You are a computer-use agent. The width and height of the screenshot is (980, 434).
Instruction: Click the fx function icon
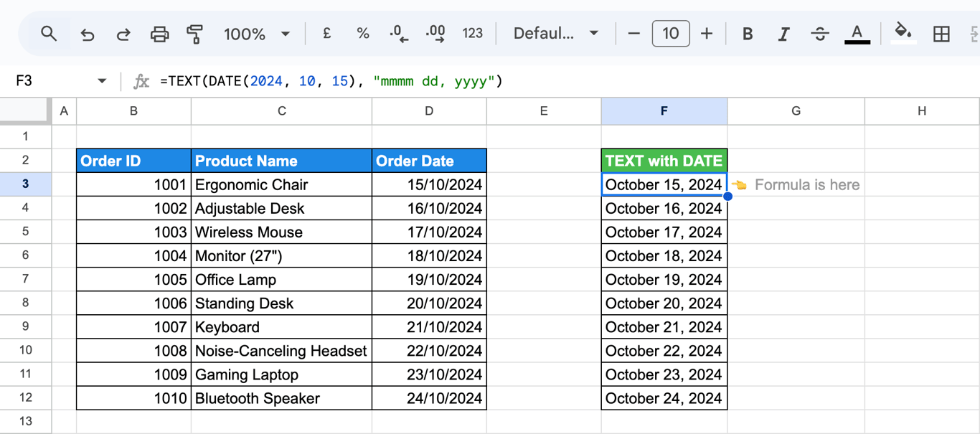[141, 81]
